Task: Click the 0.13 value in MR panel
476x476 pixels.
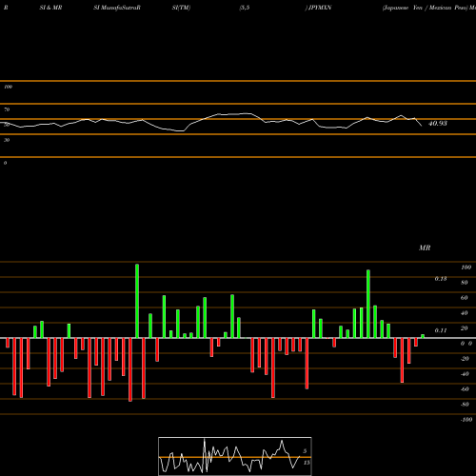Action: (x=441, y=279)
